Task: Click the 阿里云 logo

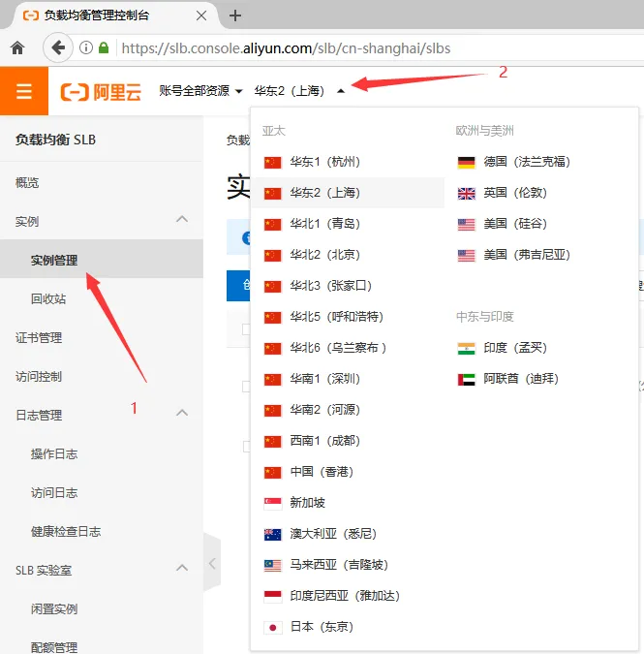Action: (101, 91)
